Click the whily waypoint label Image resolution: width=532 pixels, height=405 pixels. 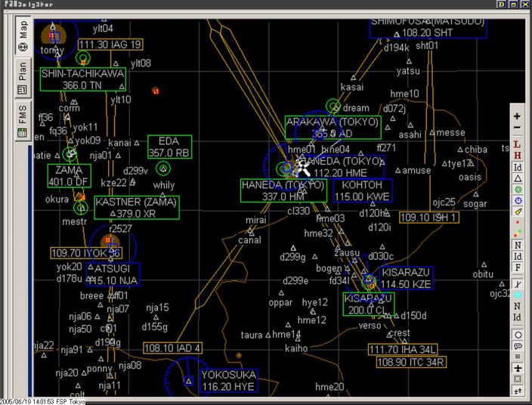(x=164, y=185)
